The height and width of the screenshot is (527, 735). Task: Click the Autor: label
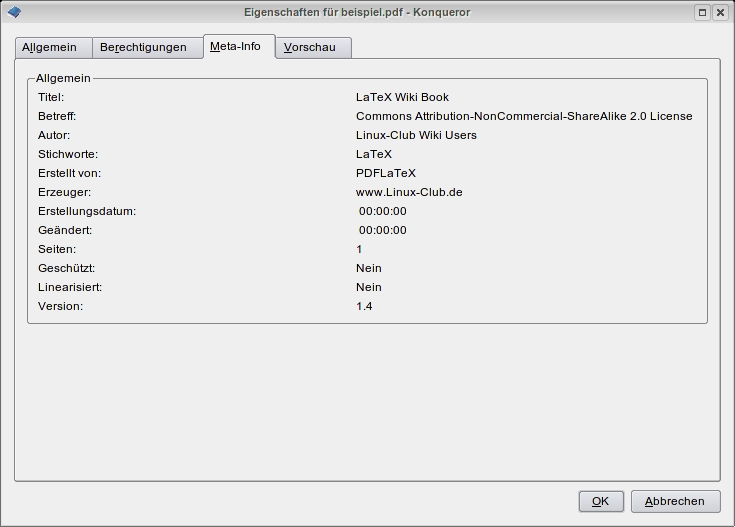click(x=54, y=135)
